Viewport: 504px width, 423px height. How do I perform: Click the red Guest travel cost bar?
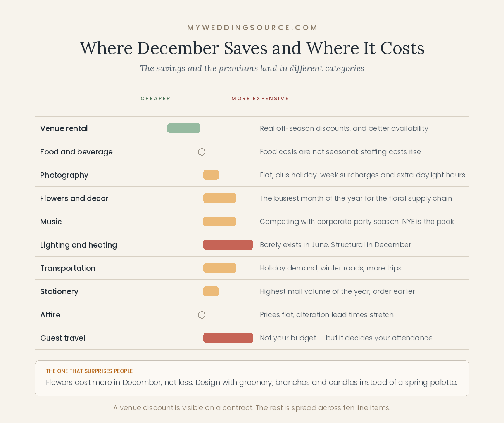(228, 338)
